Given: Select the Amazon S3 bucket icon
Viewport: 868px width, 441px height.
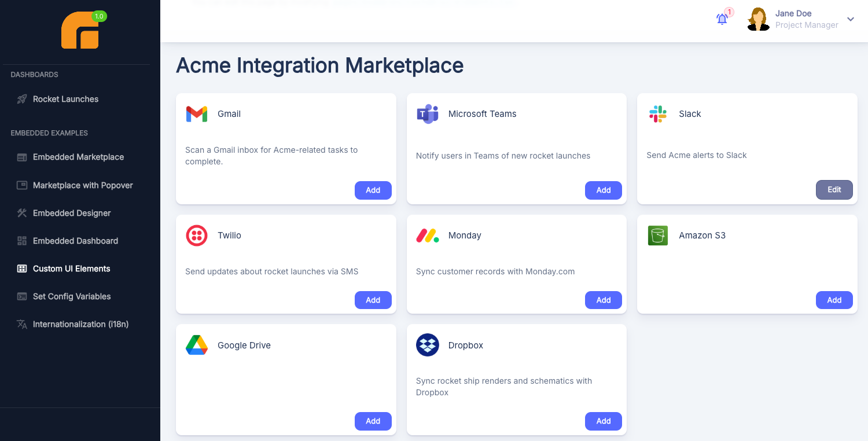Looking at the screenshot, I should 657,236.
